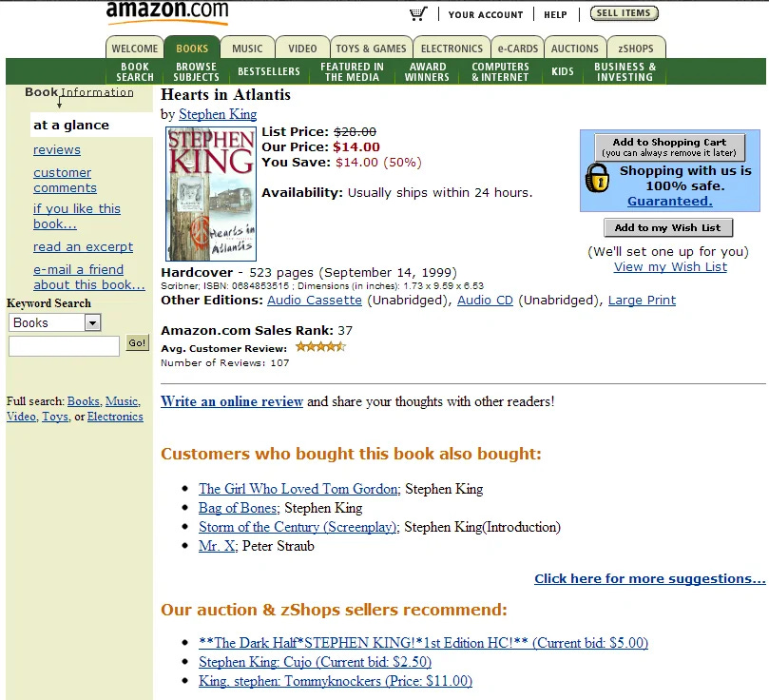Screen dimensions: 769x700
Task: Open View my Wish List link
Action: coord(670,267)
